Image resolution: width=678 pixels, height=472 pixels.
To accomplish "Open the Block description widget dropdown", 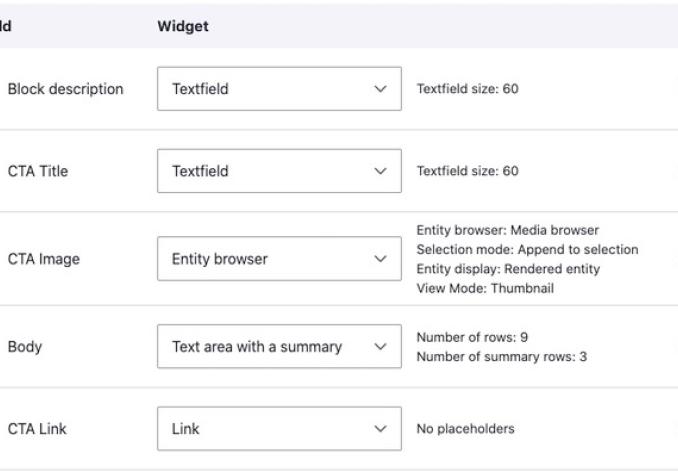I will 279,89.
